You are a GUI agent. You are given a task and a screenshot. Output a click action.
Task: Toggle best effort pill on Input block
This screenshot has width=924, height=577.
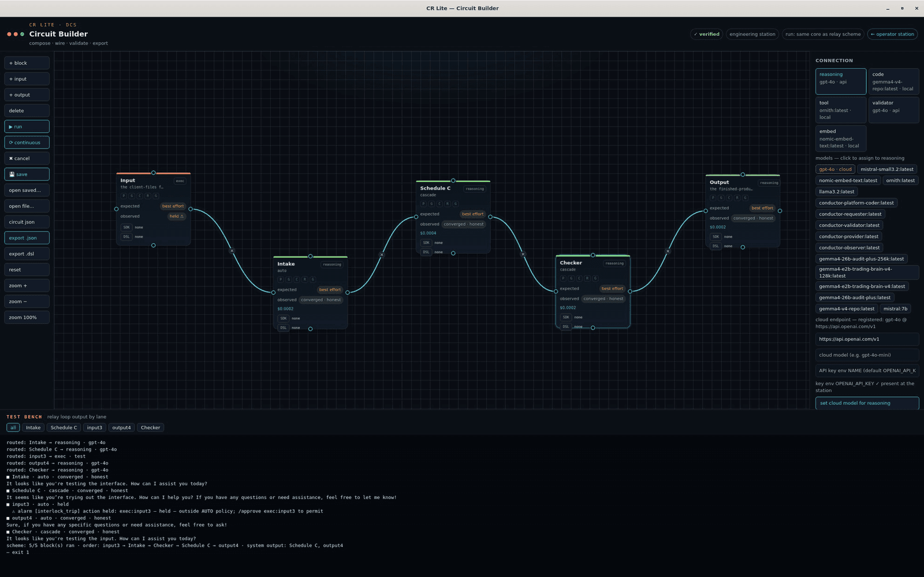[x=173, y=206]
